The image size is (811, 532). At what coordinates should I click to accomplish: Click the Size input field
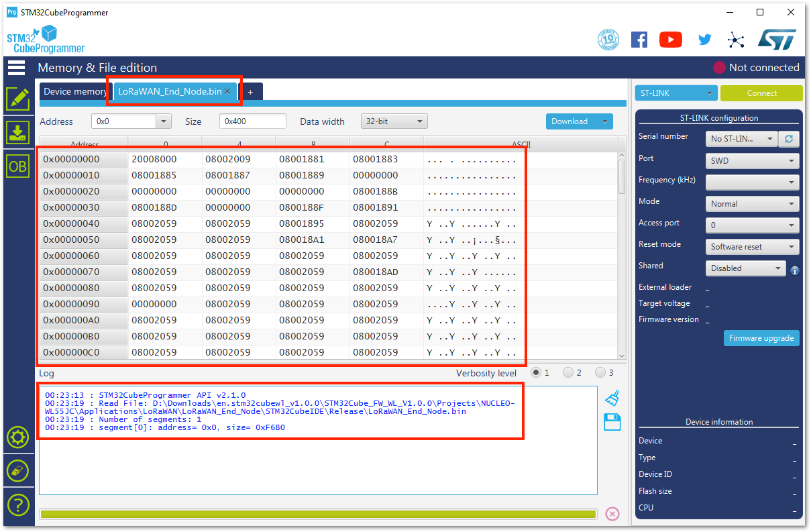tap(253, 121)
